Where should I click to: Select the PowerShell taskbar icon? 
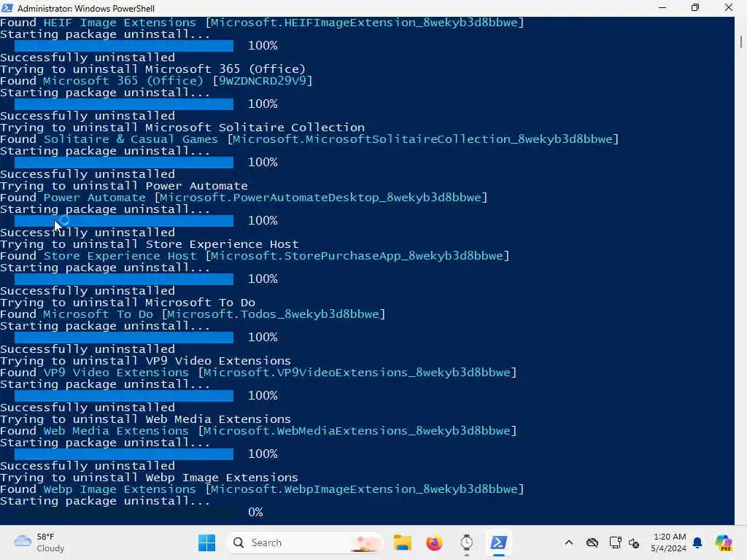pos(498,542)
